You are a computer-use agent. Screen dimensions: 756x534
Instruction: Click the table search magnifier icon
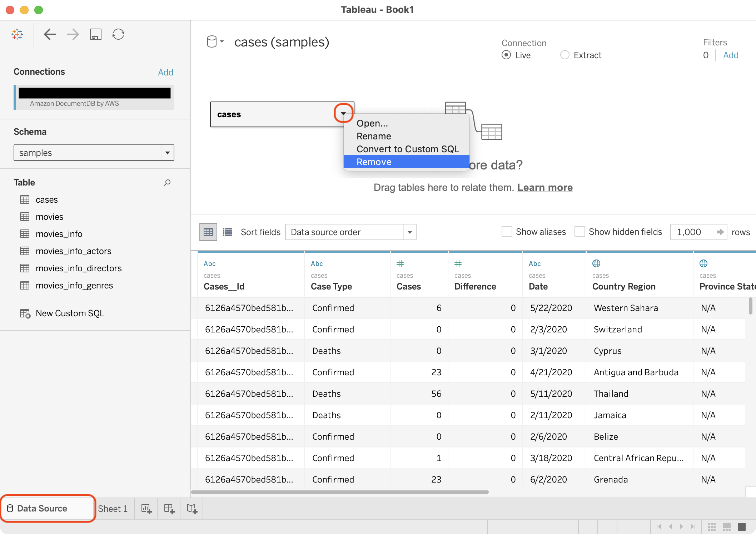167,183
